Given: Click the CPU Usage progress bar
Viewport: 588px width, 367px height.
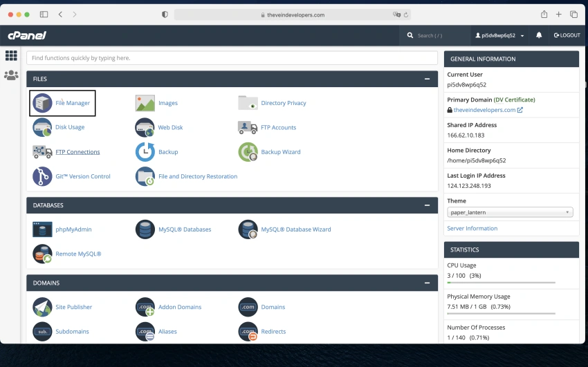Looking at the screenshot, I should (502, 283).
